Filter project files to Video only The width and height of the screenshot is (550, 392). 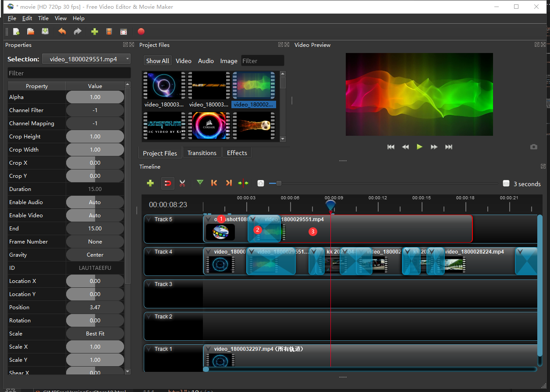[x=184, y=61]
